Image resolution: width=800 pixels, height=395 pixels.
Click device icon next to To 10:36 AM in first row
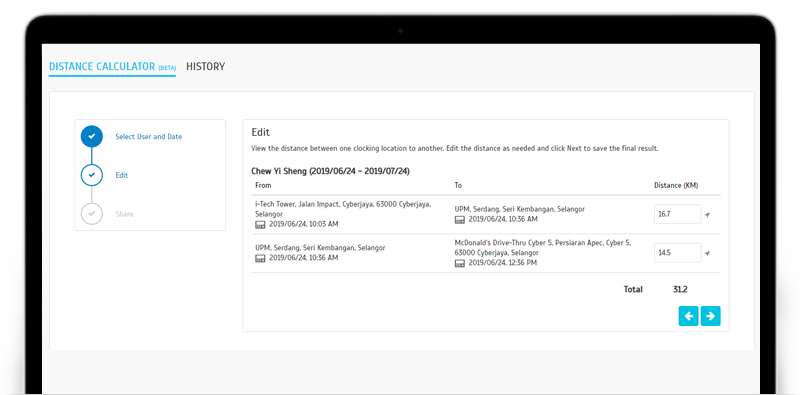(x=460, y=219)
